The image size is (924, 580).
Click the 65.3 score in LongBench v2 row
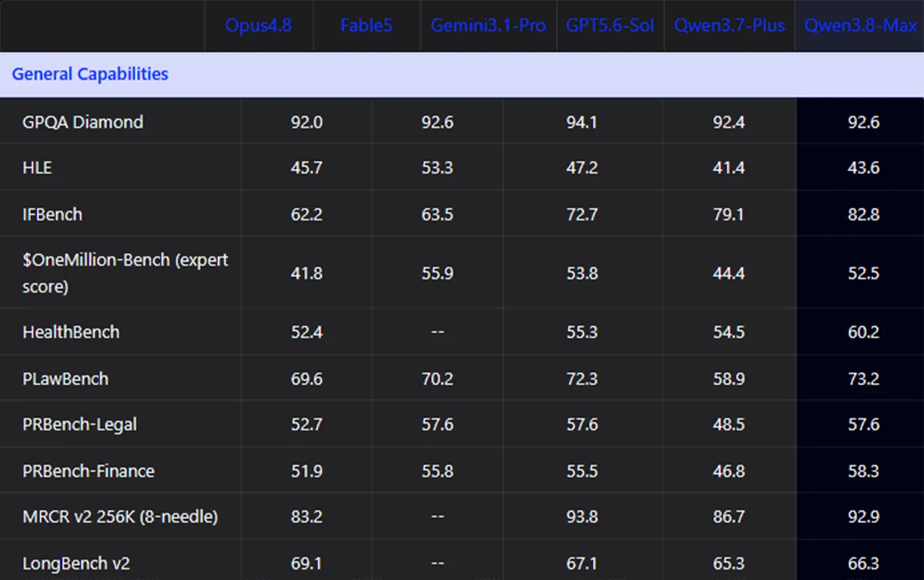728,563
